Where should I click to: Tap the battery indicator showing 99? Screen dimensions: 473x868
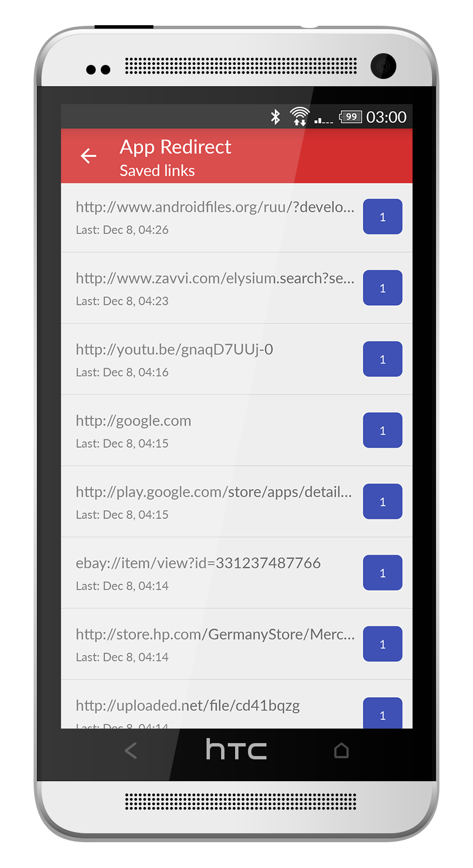coord(350,116)
